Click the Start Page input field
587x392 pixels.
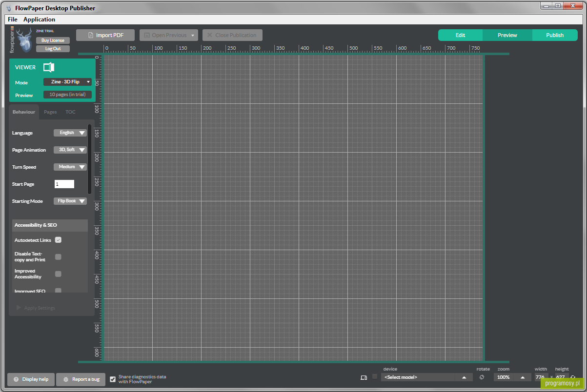coord(64,184)
